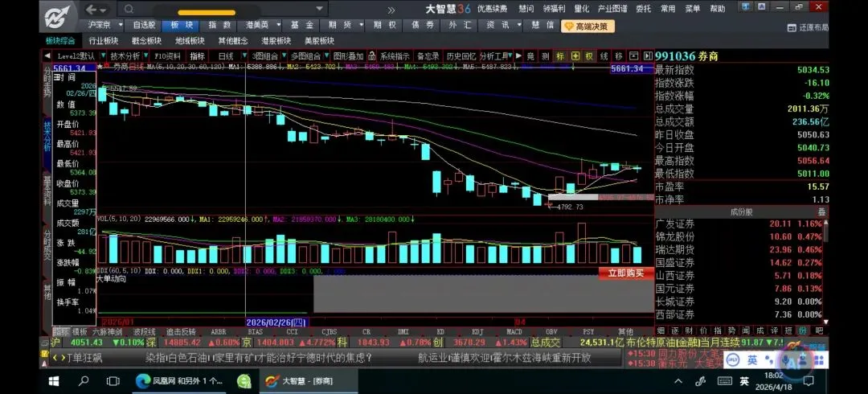This screenshot has width=868, height=394.
Task: Select the 债券 tab
Action: tap(423, 26)
